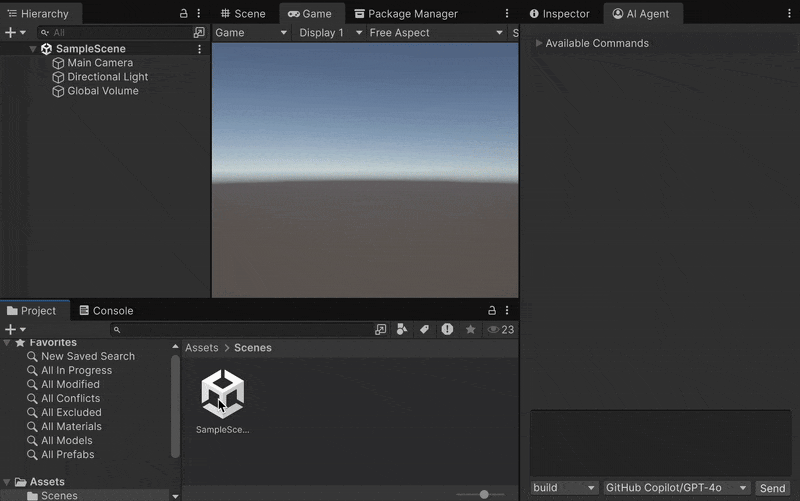The image size is (800, 501).
Task: Expand the Available Commands section
Action: [539, 43]
